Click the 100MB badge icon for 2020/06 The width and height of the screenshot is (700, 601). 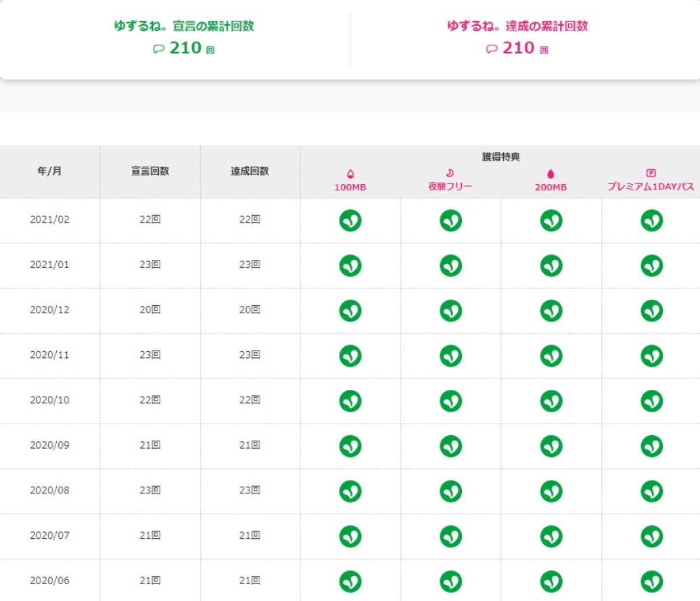[x=350, y=581]
